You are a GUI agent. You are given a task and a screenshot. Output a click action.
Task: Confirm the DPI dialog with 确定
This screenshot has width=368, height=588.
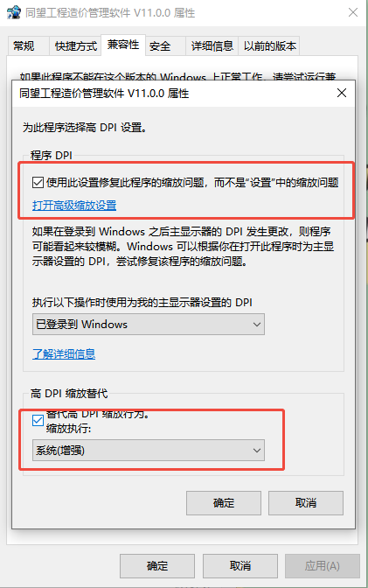pyautogui.click(x=224, y=503)
